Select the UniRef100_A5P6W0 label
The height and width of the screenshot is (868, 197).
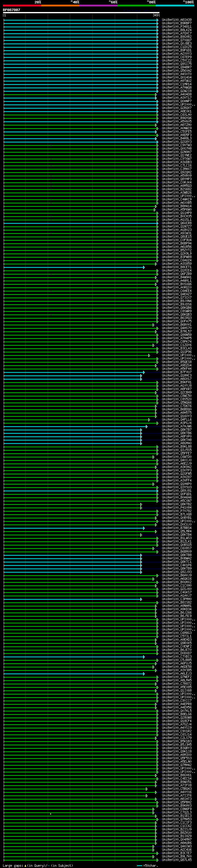click(x=177, y=210)
